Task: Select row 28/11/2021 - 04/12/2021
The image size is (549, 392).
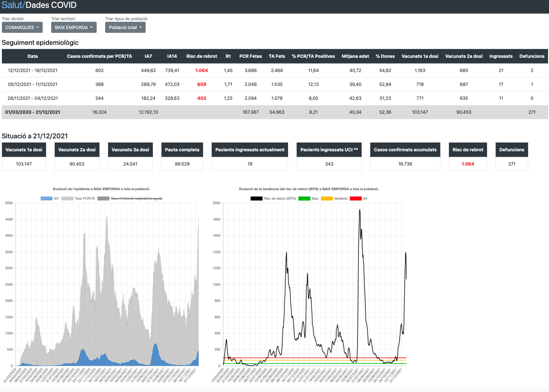Action: [275, 98]
